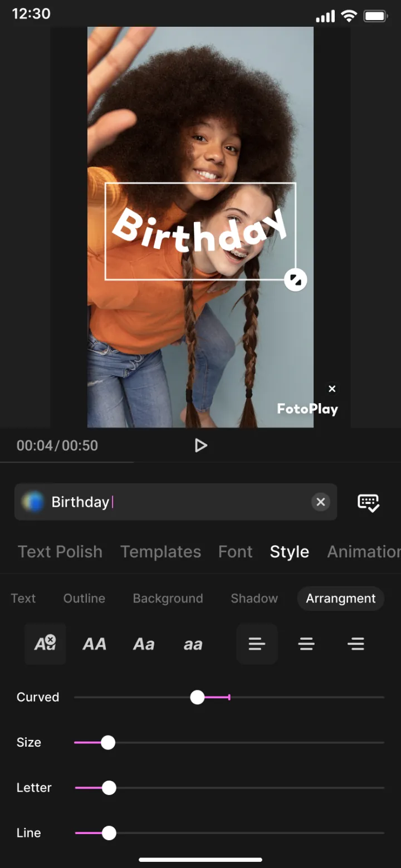Select the Shadow style option
The height and width of the screenshot is (868, 401).
pyautogui.click(x=254, y=599)
